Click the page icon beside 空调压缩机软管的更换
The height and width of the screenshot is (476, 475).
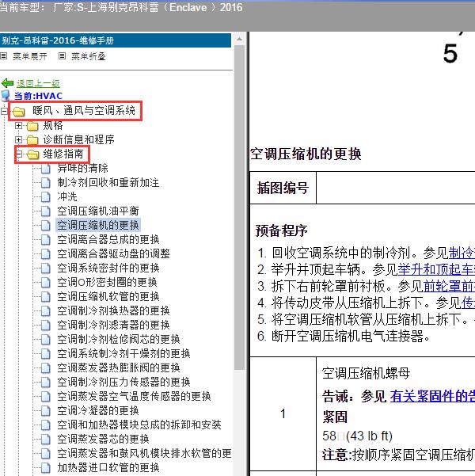46,297
